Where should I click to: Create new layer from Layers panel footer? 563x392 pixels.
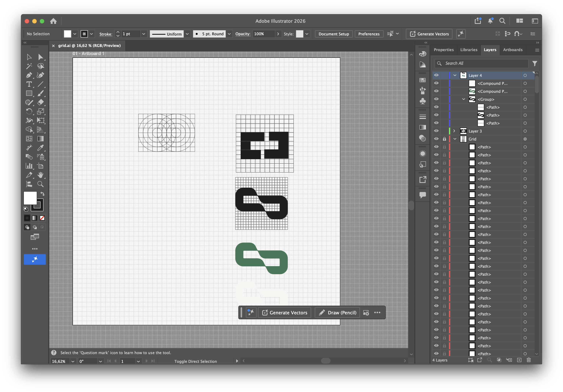(519, 360)
